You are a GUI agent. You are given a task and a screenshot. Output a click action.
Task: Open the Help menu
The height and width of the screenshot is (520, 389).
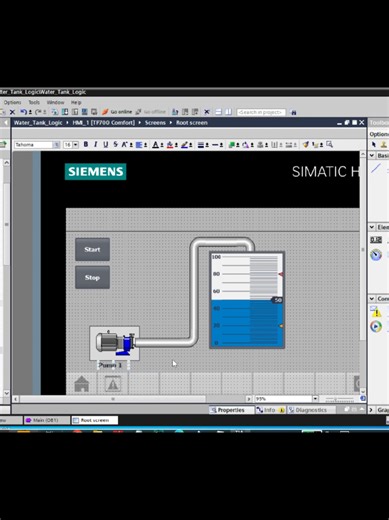(x=76, y=102)
